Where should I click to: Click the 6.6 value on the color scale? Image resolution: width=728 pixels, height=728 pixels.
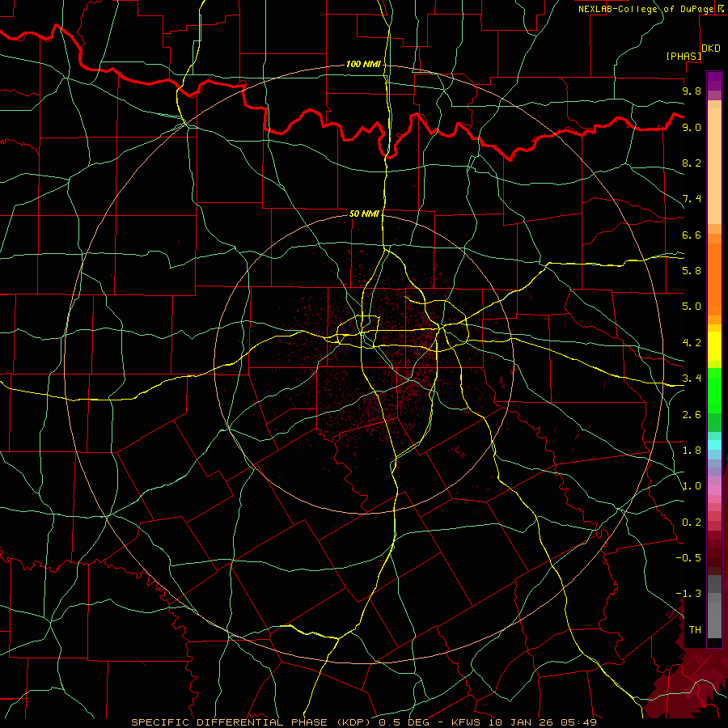(x=692, y=235)
